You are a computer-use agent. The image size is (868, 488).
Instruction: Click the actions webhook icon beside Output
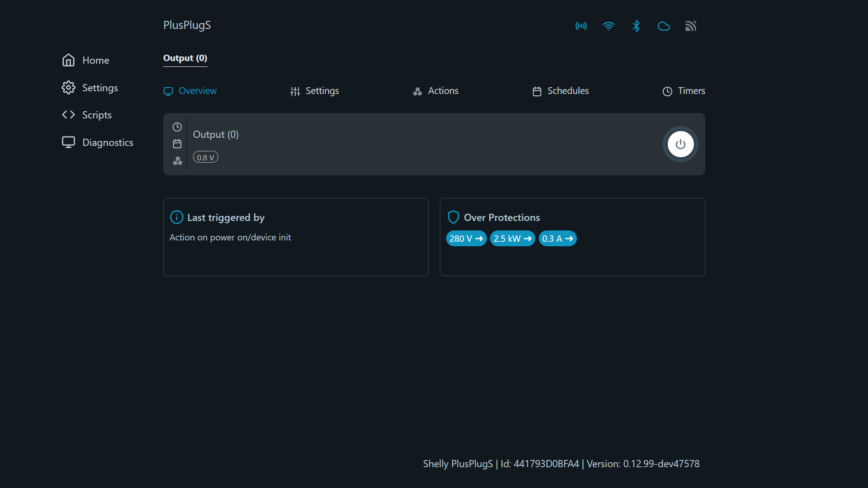[177, 161]
